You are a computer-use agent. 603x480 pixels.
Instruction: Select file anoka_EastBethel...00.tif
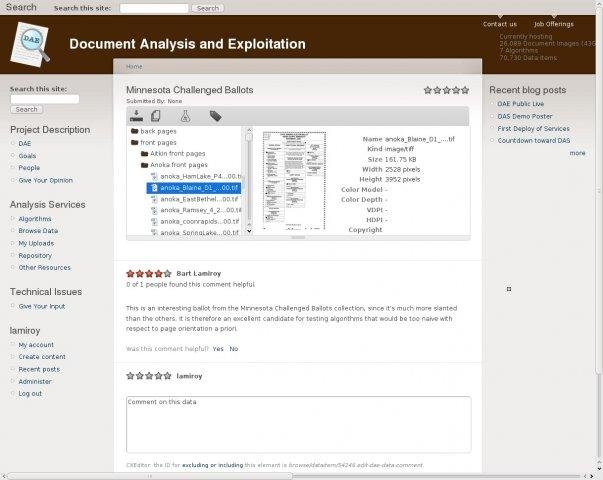(199, 199)
